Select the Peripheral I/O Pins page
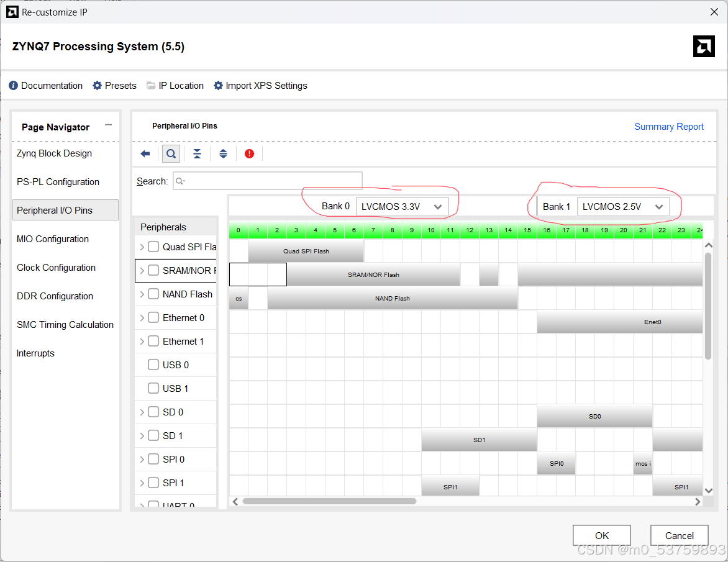The width and height of the screenshot is (728, 562). click(65, 211)
